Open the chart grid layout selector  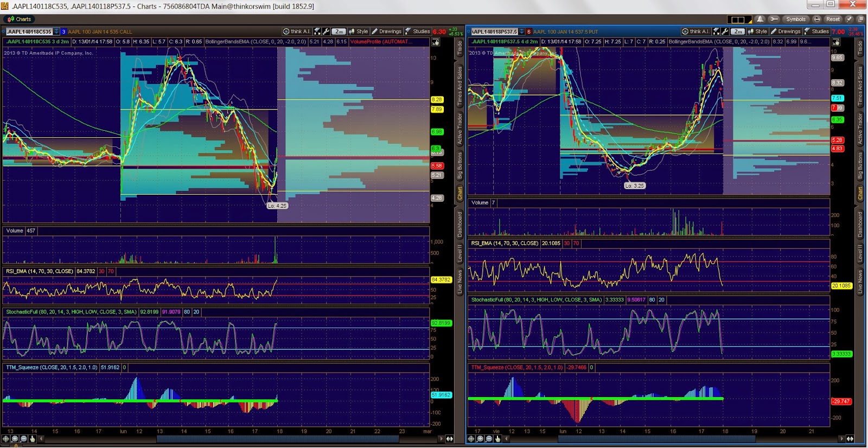pyautogui.click(x=739, y=20)
